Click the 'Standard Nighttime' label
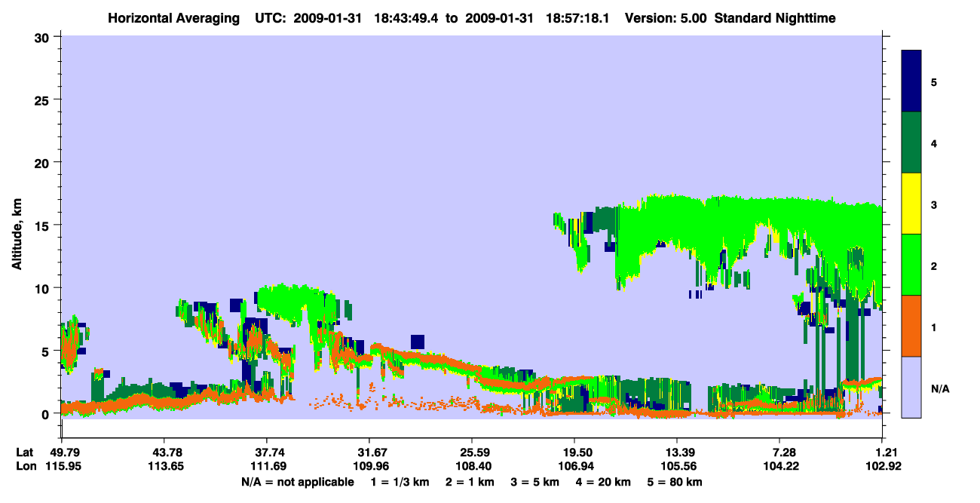980x503 pixels. click(x=775, y=17)
